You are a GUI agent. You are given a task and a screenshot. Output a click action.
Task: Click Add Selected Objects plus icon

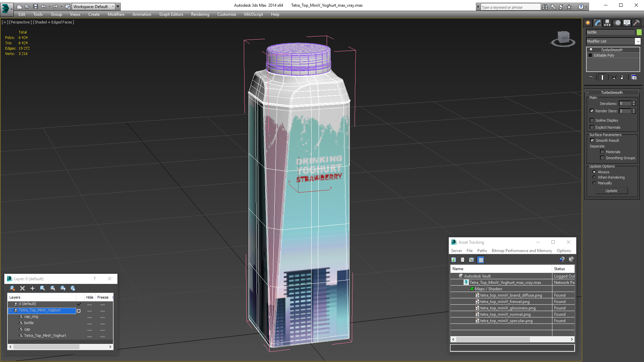33,288
